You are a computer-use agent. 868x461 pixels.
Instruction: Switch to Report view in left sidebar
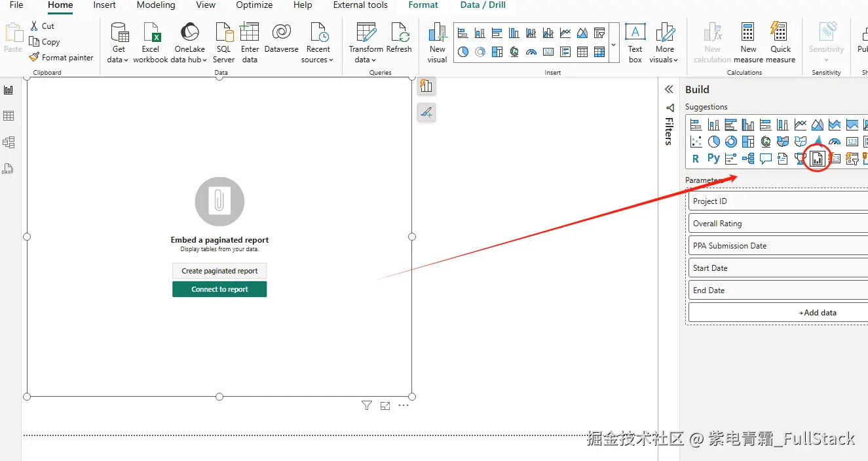point(9,90)
